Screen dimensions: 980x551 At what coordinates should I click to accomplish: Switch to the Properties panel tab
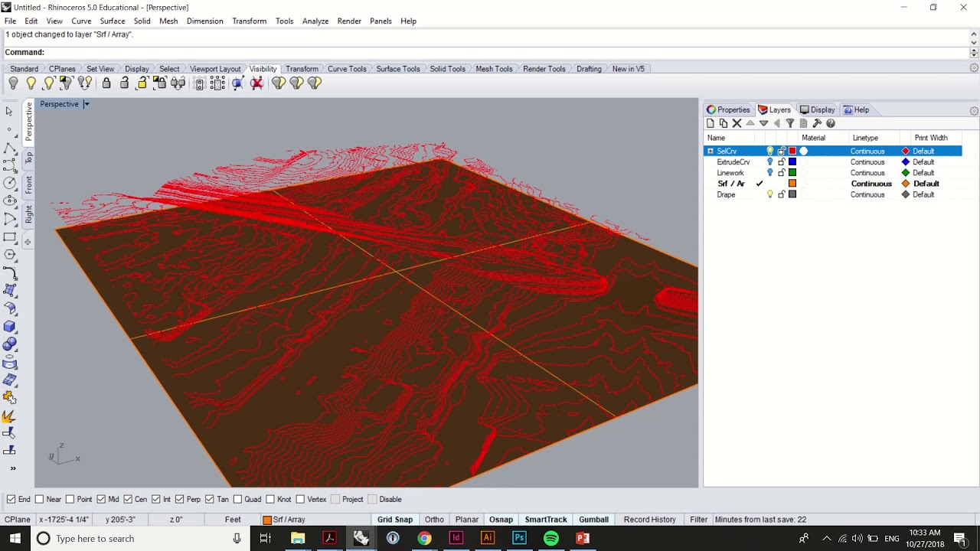click(728, 109)
